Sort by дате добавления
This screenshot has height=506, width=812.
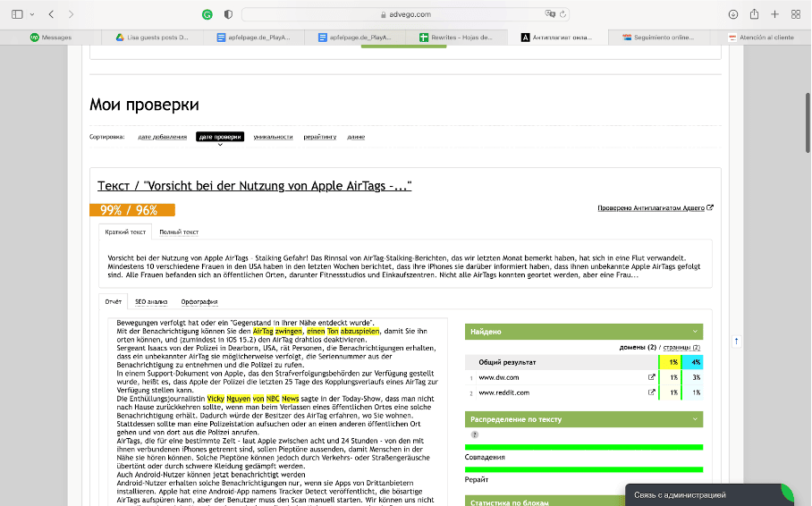[162, 137]
